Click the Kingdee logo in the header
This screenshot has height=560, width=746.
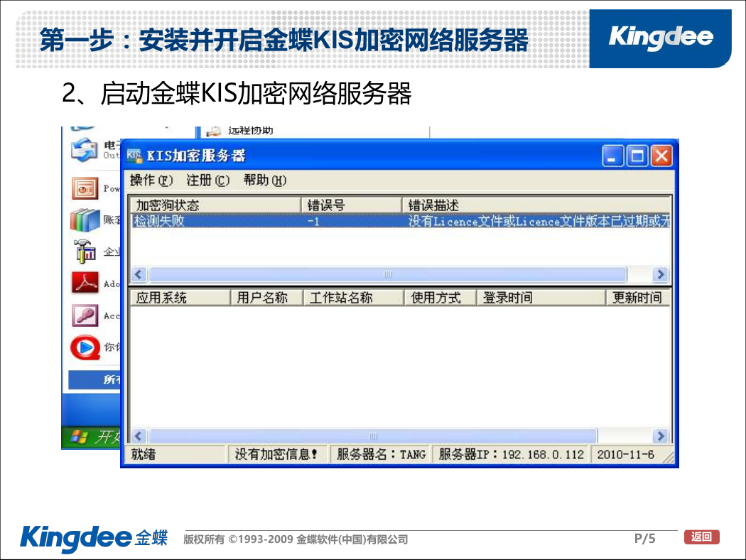pyautogui.click(x=661, y=37)
